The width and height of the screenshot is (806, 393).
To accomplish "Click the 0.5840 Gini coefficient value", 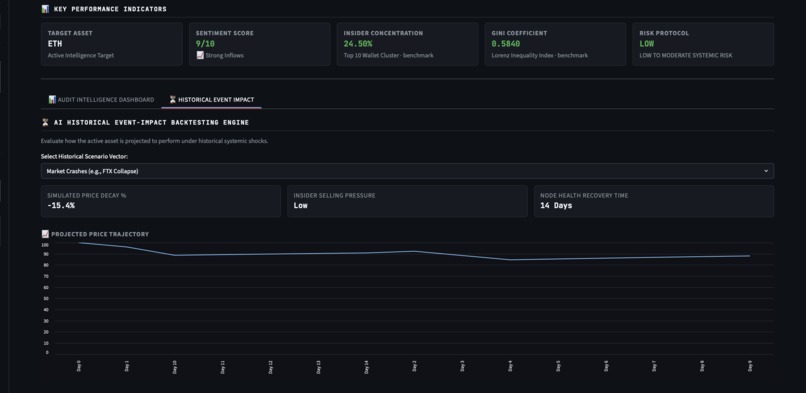I will [x=506, y=44].
